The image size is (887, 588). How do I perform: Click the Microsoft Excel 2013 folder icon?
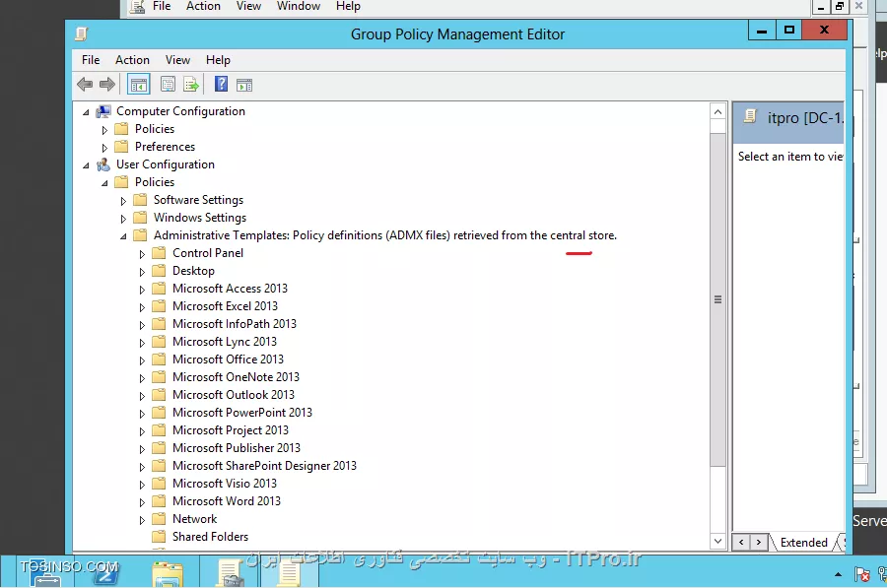[159, 306]
